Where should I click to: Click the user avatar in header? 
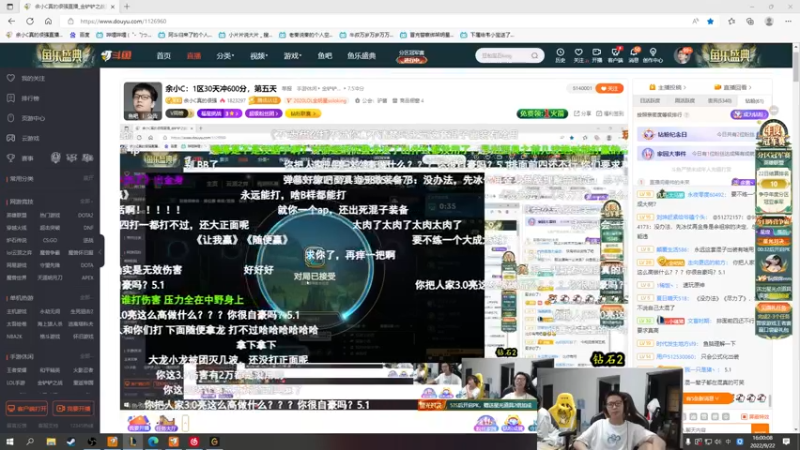tap(682, 55)
